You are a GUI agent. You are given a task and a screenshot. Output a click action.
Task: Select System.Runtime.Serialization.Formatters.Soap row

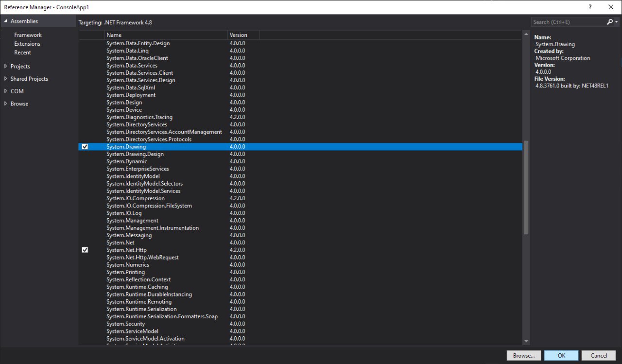click(x=300, y=316)
